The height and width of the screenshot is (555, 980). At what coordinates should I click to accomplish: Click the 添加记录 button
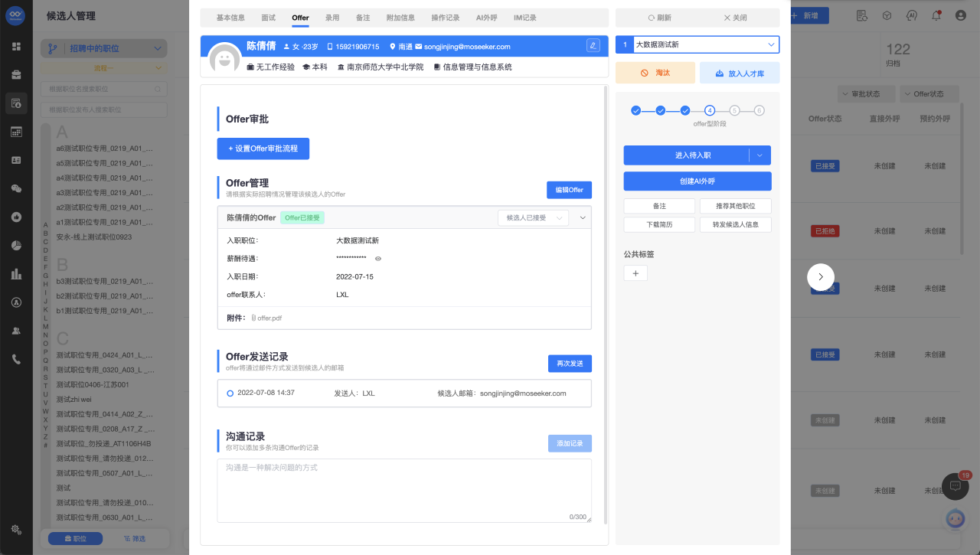coord(570,443)
